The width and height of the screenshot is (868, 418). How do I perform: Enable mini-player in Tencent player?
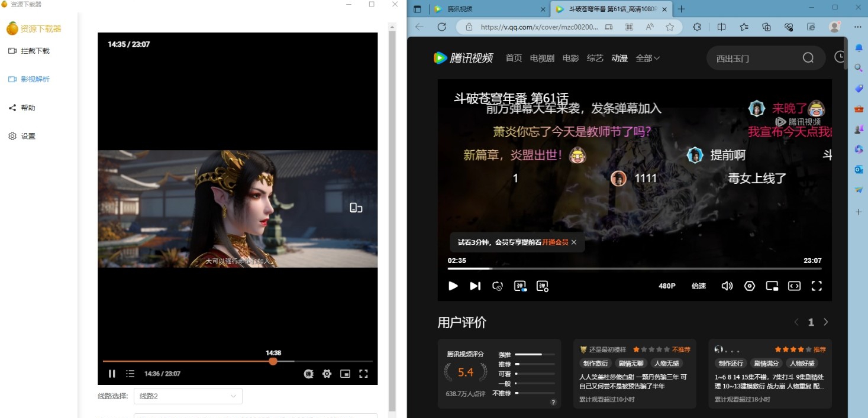(x=772, y=286)
